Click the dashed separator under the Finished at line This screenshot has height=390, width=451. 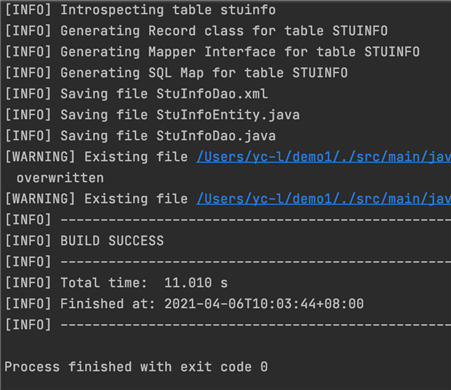[x=256, y=325]
